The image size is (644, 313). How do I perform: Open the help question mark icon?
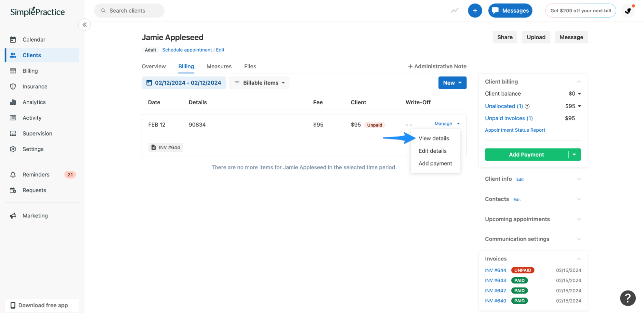[627, 298]
